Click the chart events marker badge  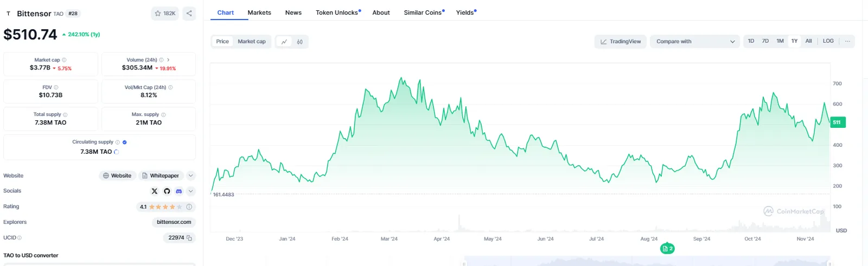pos(667,249)
